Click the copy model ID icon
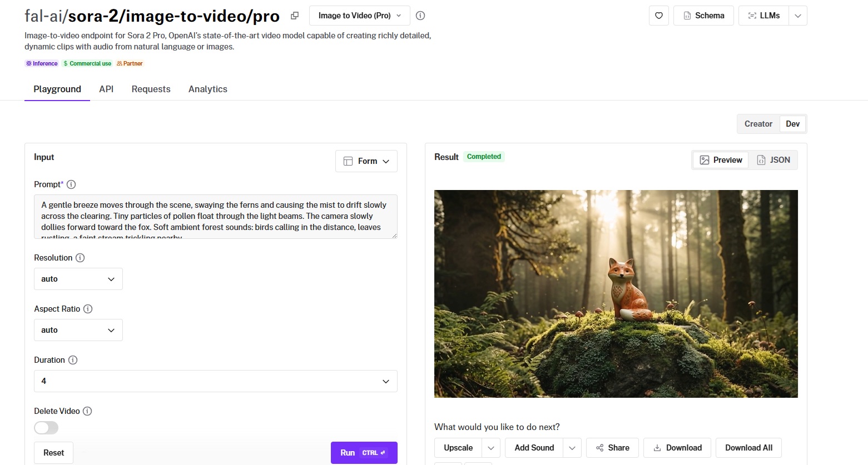Image resolution: width=868 pixels, height=465 pixels. click(x=295, y=16)
